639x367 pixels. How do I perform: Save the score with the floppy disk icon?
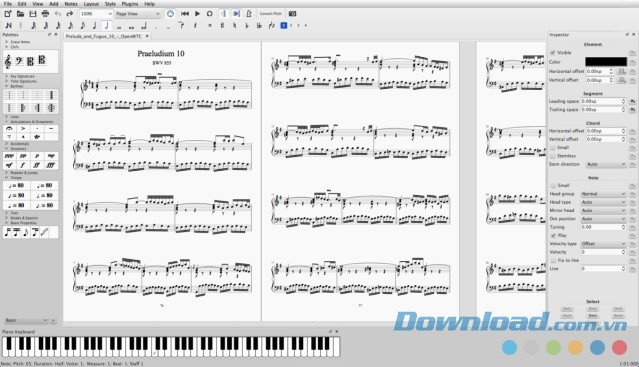[x=33, y=14]
